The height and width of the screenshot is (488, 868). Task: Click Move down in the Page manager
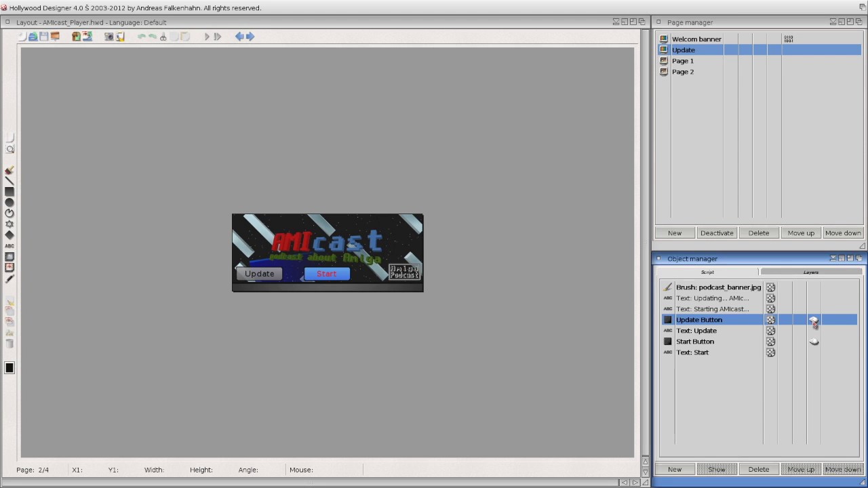pos(843,233)
